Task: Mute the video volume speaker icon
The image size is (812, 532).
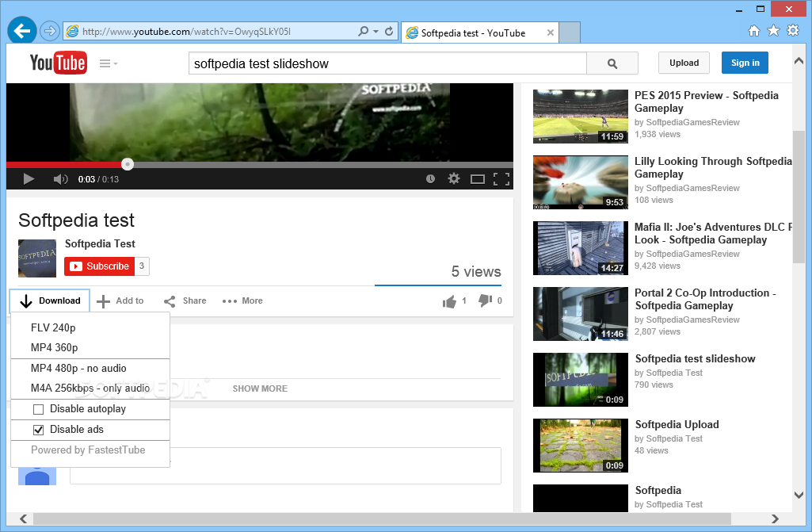Action: click(60, 179)
